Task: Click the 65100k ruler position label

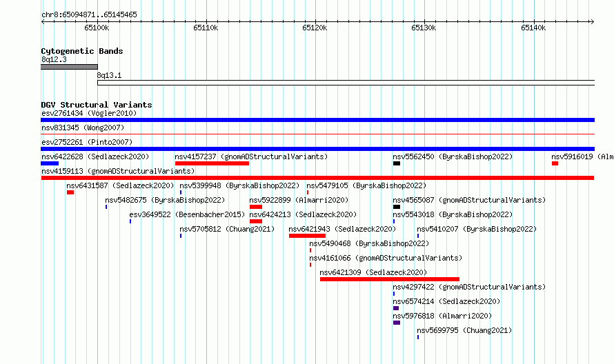Action: [x=97, y=28]
